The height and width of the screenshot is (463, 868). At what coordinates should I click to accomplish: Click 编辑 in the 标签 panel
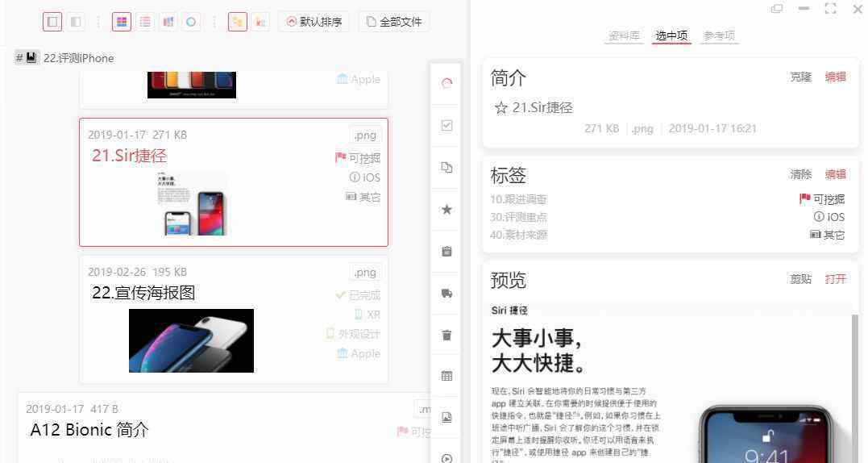835,174
